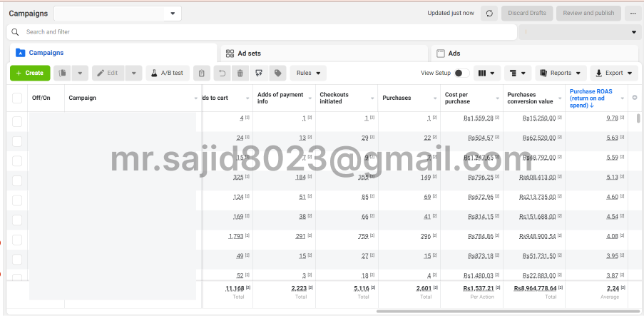644x316 pixels.
Task: Click the tag label icon in toolbar
Action: click(x=277, y=73)
